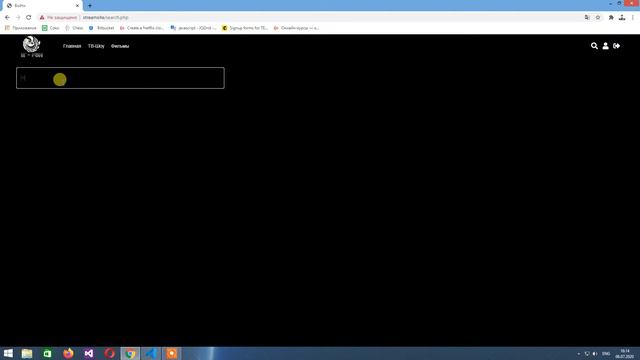Image resolution: width=640 pixels, height=360 pixels.
Task: Open VS Code from taskbar
Action: click(151, 353)
